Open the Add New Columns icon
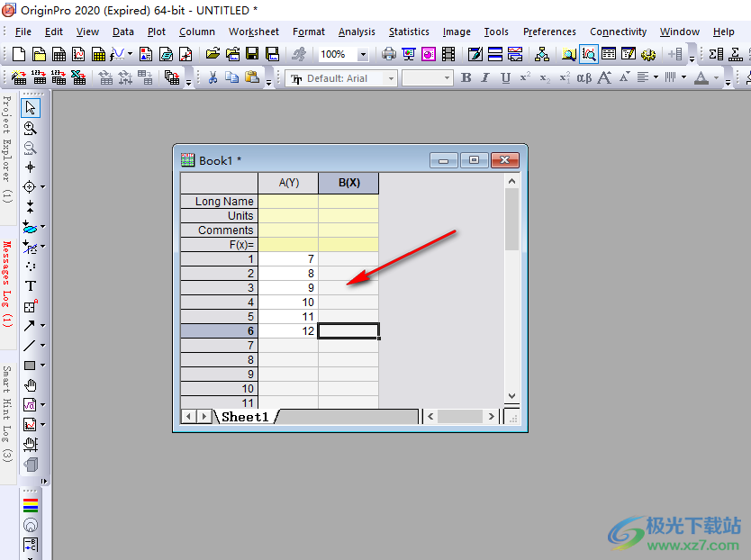Screen dimensions: 751x560 tap(674, 54)
